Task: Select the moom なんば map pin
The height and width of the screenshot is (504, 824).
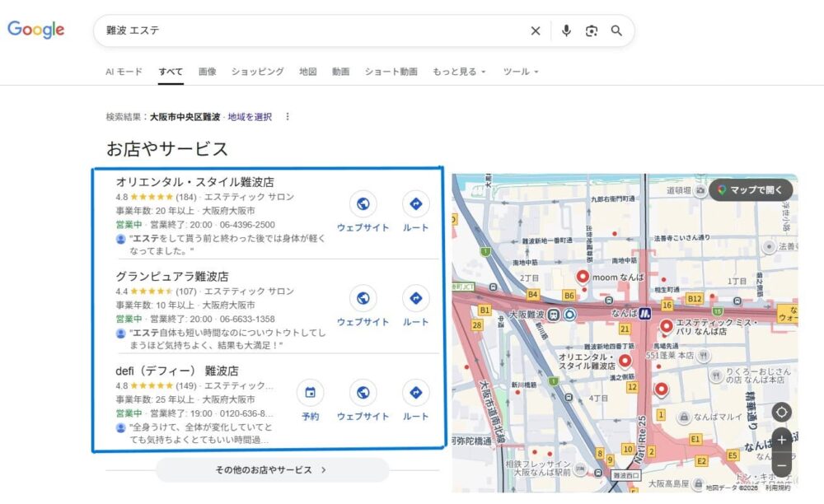Action: point(583,277)
